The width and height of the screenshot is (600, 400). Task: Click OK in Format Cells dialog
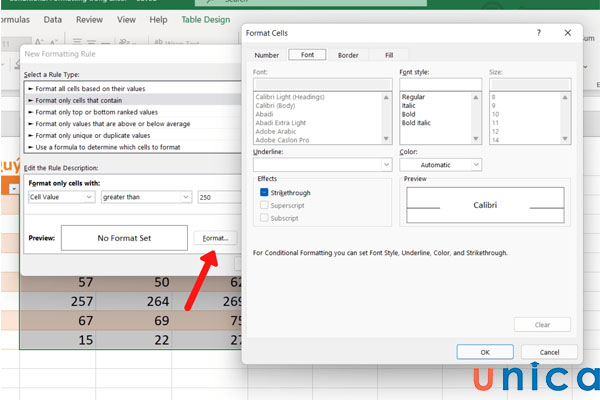coord(485,352)
